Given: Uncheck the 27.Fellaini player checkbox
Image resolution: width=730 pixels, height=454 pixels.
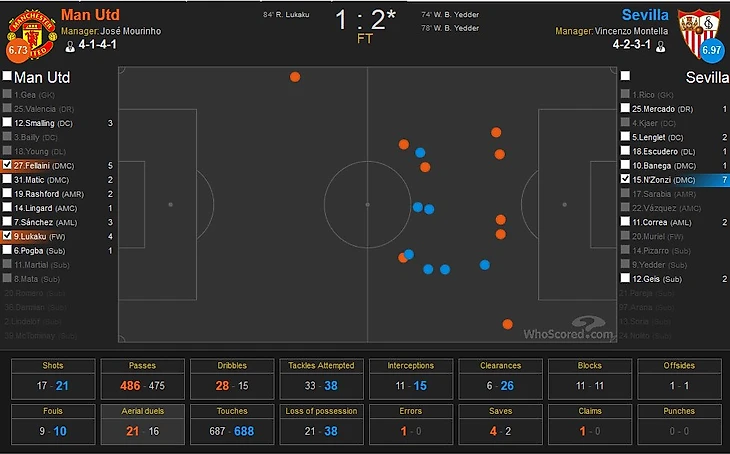Looking at the screenshot, I should [x=6, y=165].
